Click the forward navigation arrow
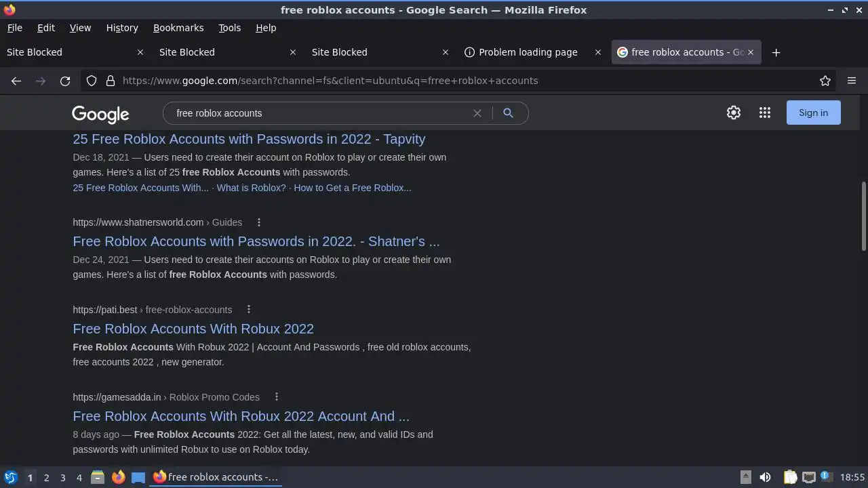Viewport: 868px width, 488px height. click(41, 81)
